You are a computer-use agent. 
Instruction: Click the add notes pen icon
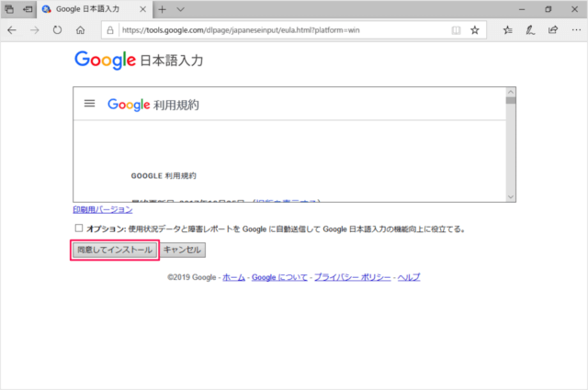(x=530, y=30)
